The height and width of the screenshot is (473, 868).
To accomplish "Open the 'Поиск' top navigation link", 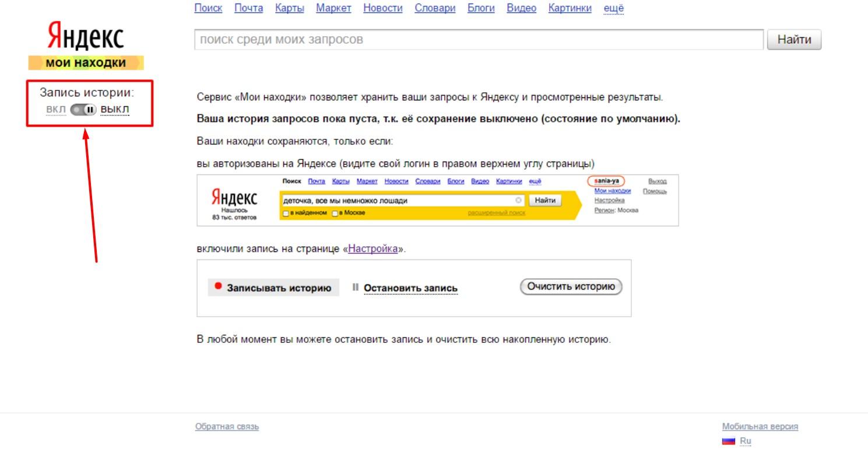I will coord(208,8).
